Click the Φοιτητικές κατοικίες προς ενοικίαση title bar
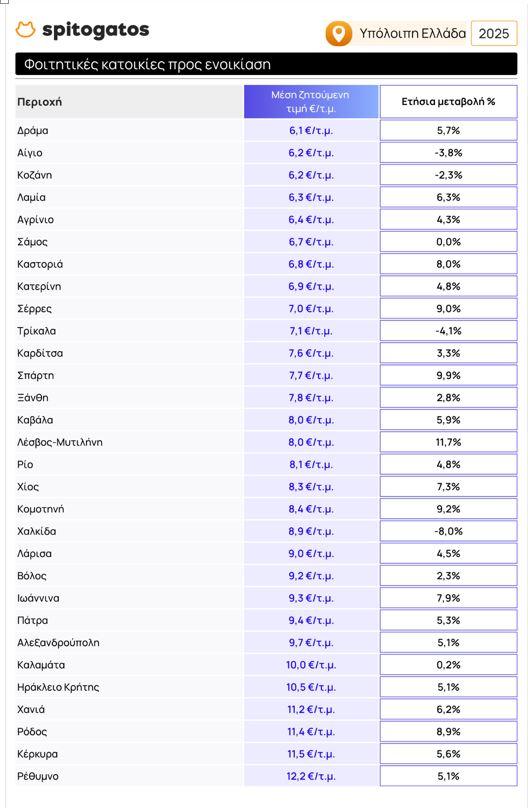This screenshot has width=528, height=808. point(266,64)
